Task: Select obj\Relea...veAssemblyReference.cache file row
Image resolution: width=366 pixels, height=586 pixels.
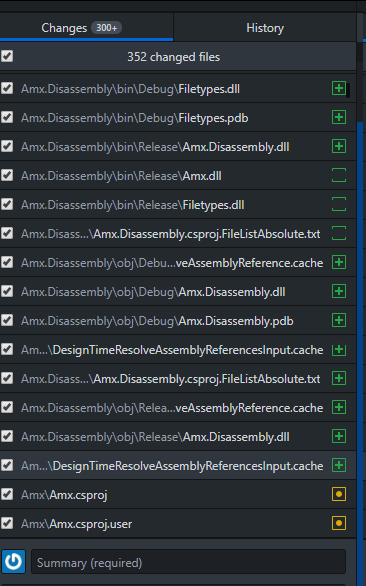Action: tap(178, 407)
